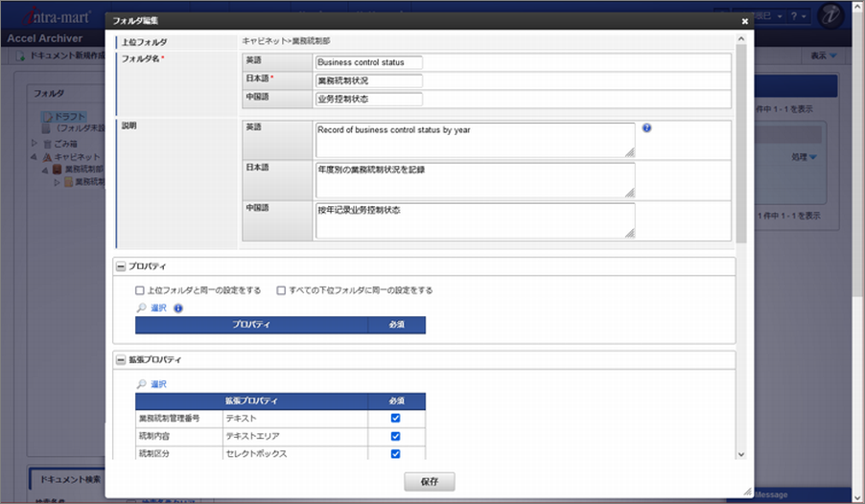Open help menu in background header
865x504 pixels.
point(798,16)
